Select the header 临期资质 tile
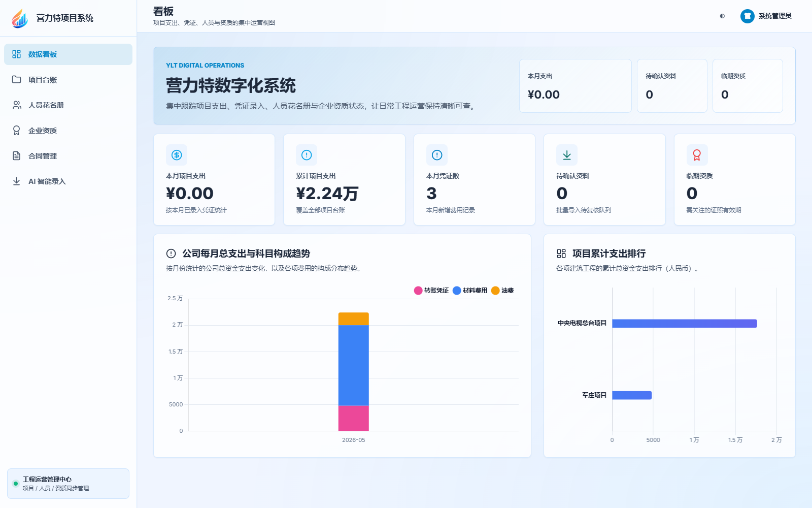The width and height of the screenshot is (812, 508). tap(748, 86)
